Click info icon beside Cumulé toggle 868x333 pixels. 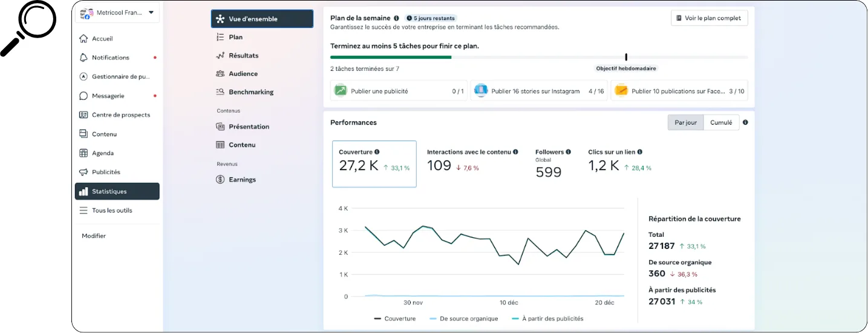point(745,122)
